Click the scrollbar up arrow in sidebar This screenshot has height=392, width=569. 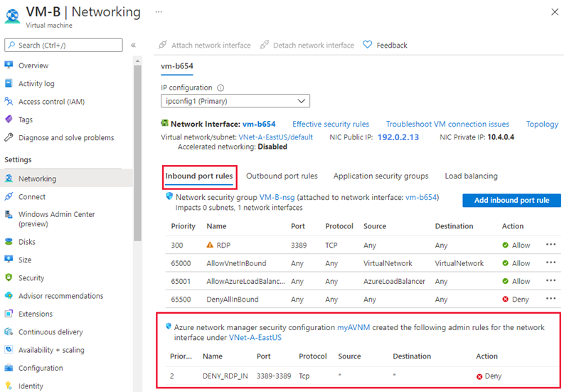[137, 60]
